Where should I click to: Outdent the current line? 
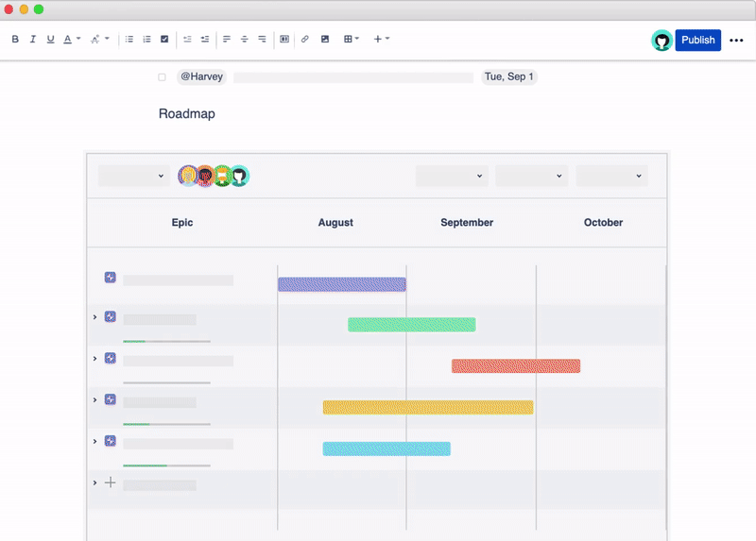[187, 39]
